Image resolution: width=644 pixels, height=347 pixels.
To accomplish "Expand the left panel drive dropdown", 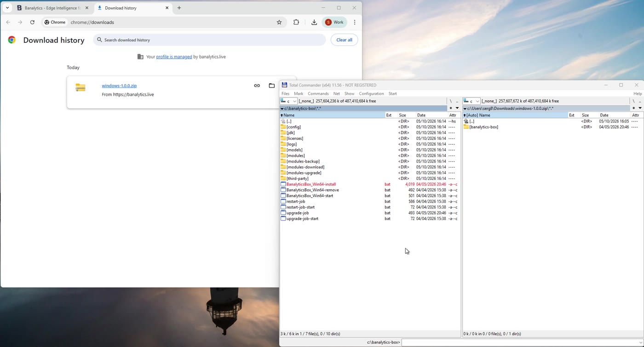I will coord(294,101).
